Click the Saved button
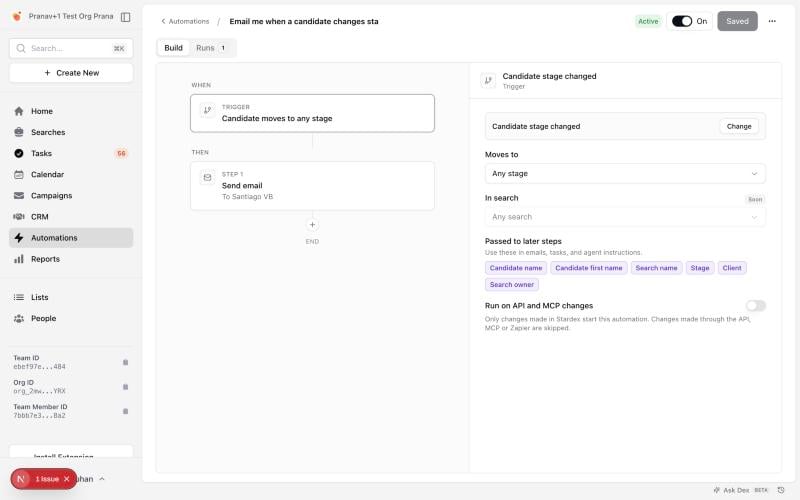The width and height of the screenshot is (800, 500). coord(737,21)
